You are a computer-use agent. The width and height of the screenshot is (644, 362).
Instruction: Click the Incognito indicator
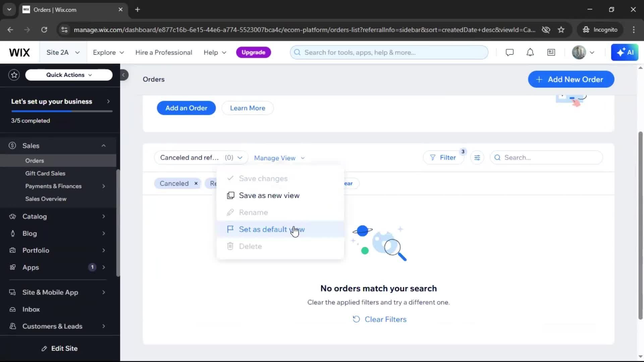(600, 30)
